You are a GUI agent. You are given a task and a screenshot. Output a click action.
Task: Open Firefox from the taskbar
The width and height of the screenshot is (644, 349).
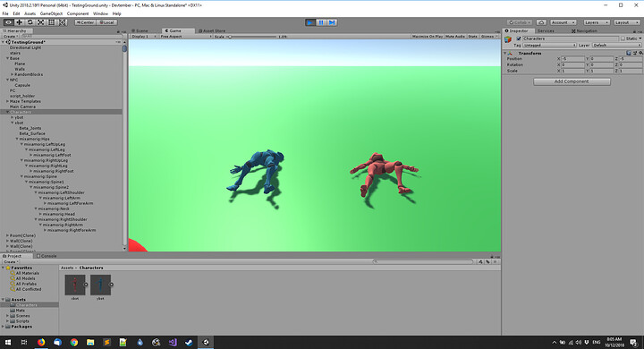click(x=41, y=342)
